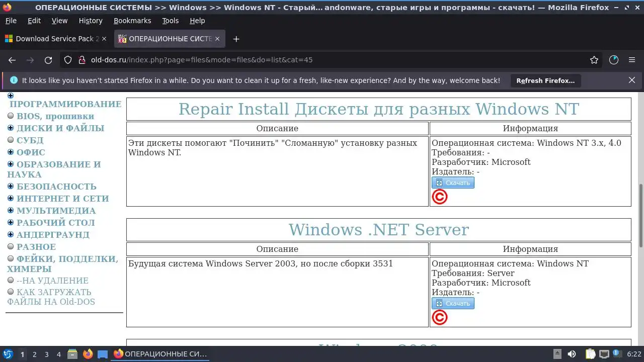Screen dimensions: 644x362
Task: Open the Tools menu
Action: coord(170,21)
